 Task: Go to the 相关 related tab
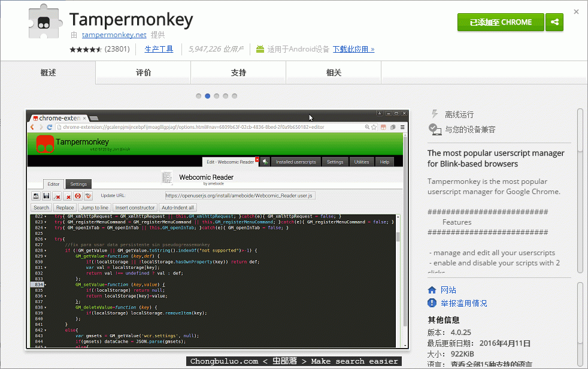coord(334,72)
